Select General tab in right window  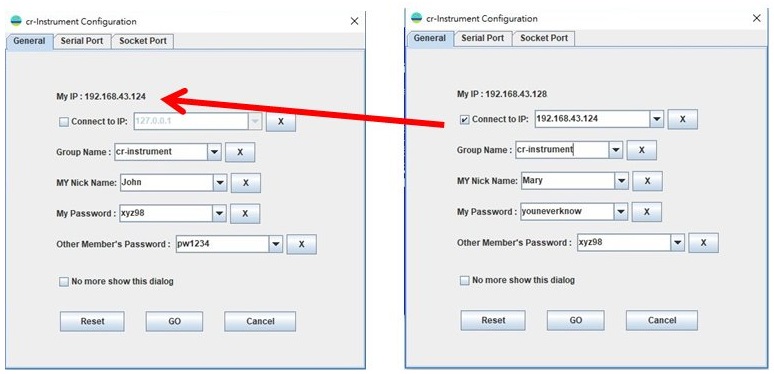pyautogui.click(x=430, y=38)
